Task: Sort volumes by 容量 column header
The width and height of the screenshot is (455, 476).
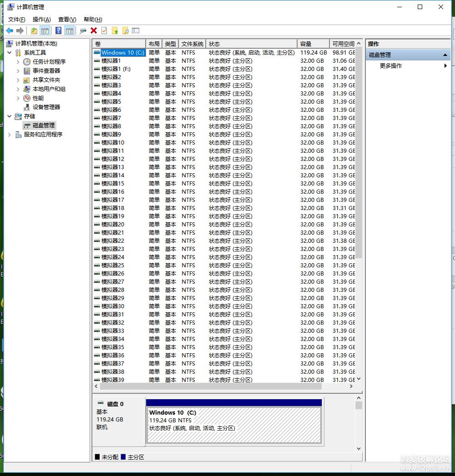Action: coord(312,44)
